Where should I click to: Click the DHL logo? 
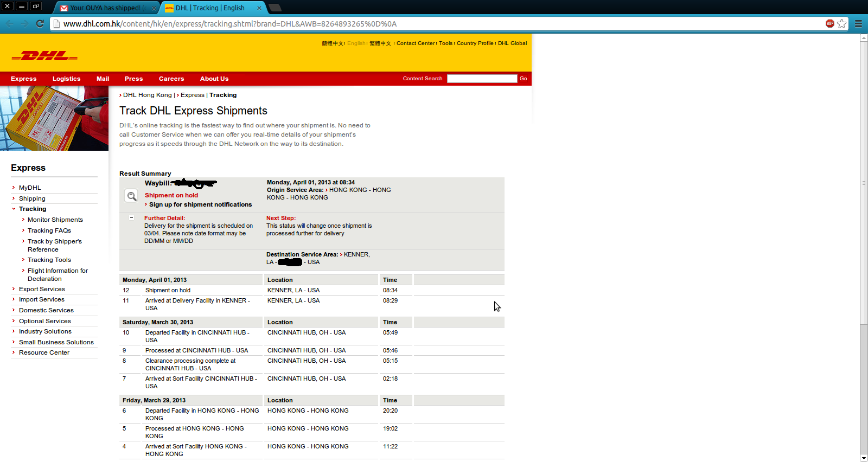click(x=44, y=56)
